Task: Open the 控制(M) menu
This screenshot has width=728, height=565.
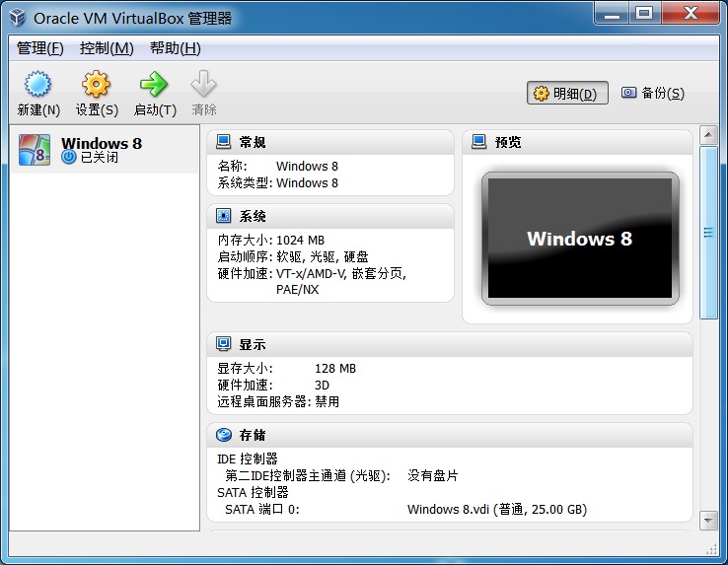Action: click(x=107, y=47)
